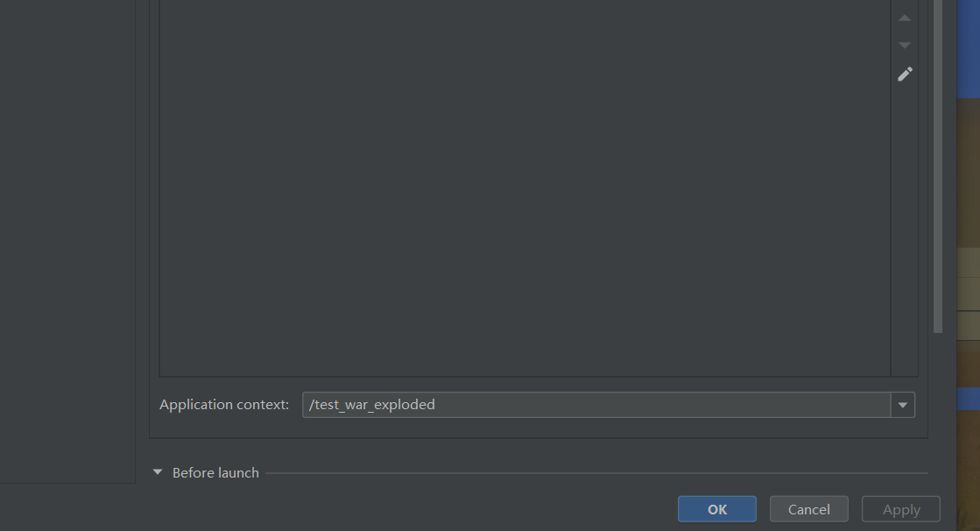Click inside the empty deployment list area
Screen dimensions: 980x531
point(525,188)
